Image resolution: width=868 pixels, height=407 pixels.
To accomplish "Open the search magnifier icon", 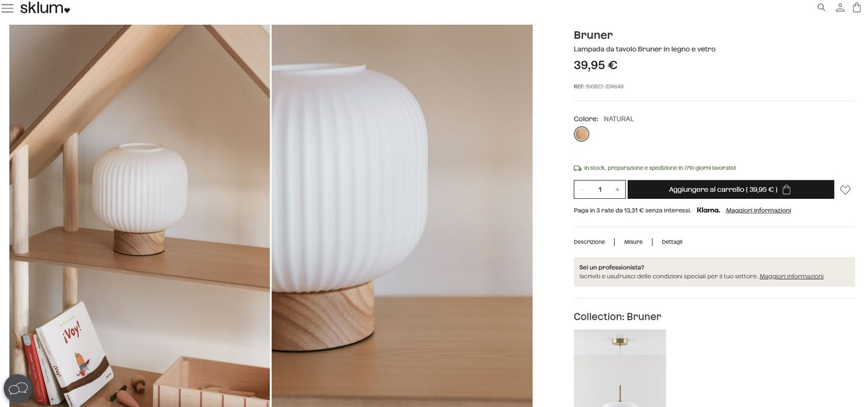I will pos(821,8).
